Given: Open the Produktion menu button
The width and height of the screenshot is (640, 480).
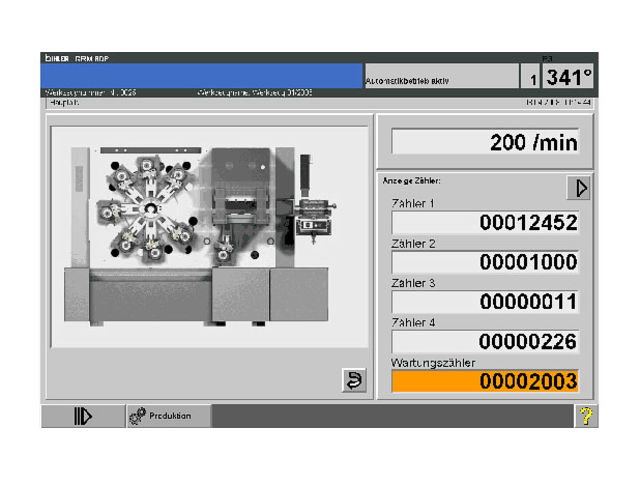Looking at the screenshot, I should tap(169, 416).
